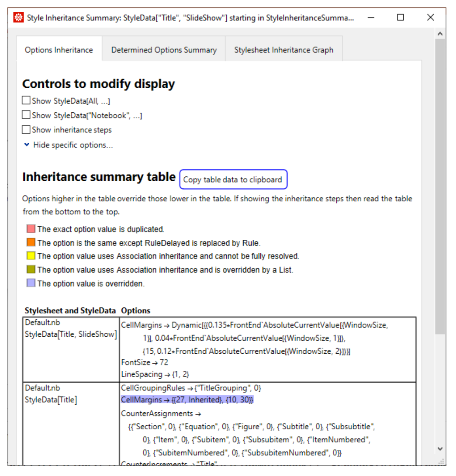Click the yellow Association inheritance swatch

point(31,256)
